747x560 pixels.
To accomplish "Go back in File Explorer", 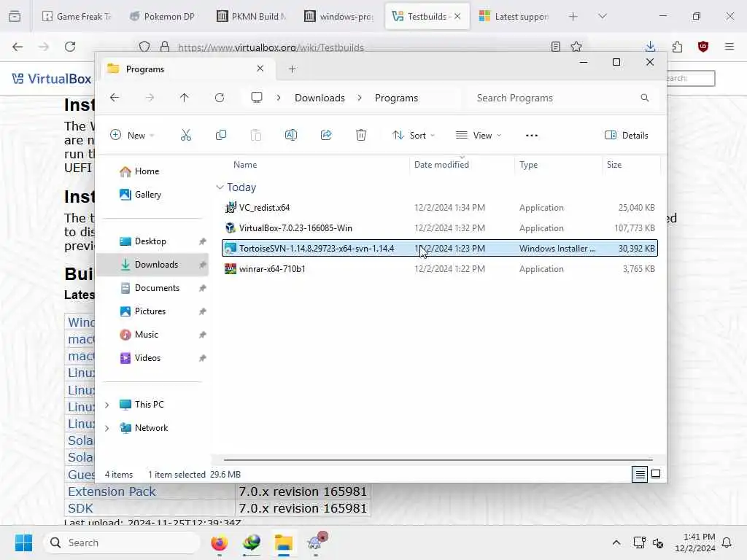I will pyautogui.click(x=115, y=98).
